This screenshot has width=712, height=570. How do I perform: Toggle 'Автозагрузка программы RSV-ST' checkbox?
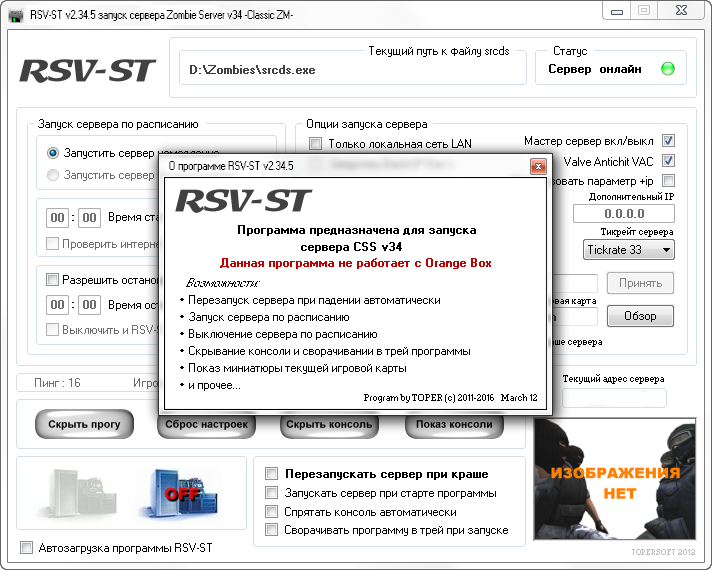pyautogui.click(x=26, y=548)
